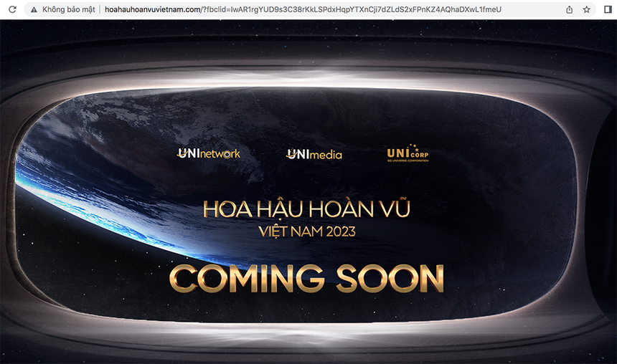Click the not-secure warning triangle icon
The width and height of the screenshot is (617, 364).
(33, 9)
